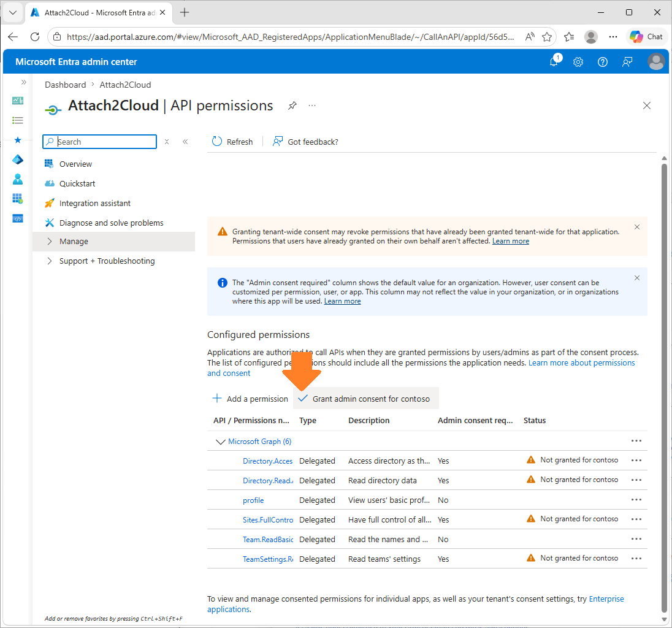Click Refresh above the permissions list
672x628 pixels.
232,142
